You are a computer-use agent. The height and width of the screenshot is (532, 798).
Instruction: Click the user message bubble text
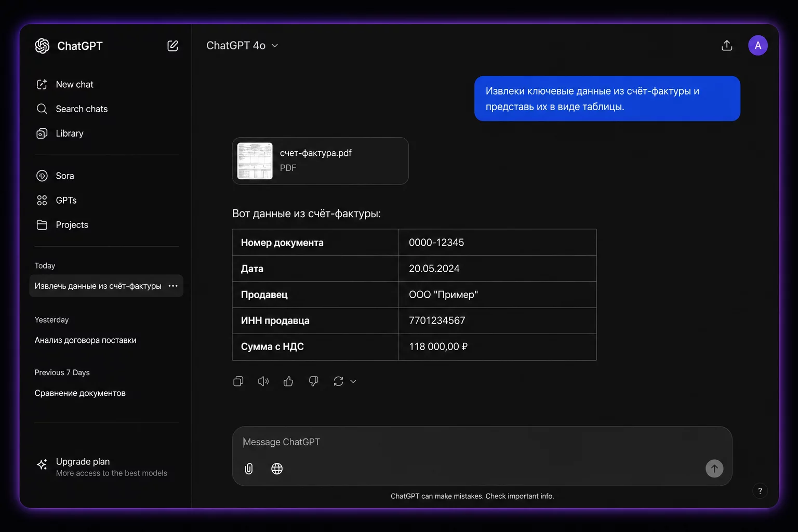pyautogui.click(x=592, y=99)
